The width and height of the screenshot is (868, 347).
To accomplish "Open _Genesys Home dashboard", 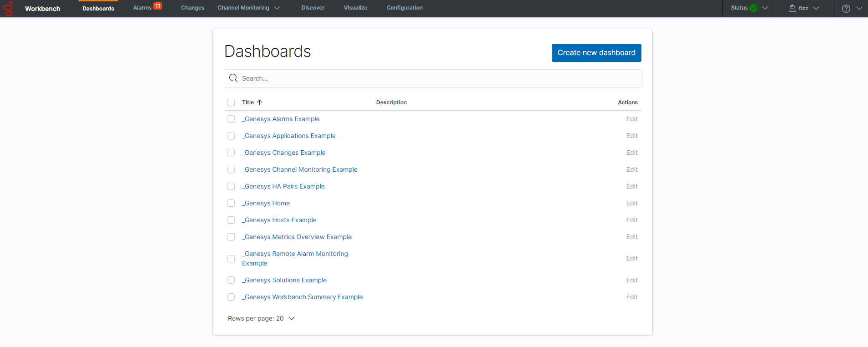I will tap(266, 203).
